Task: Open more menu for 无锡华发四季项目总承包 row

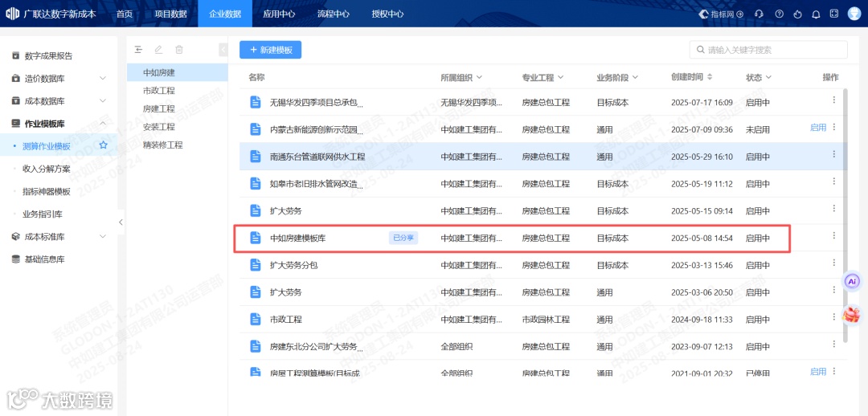Action: click(x=833, y=100)
